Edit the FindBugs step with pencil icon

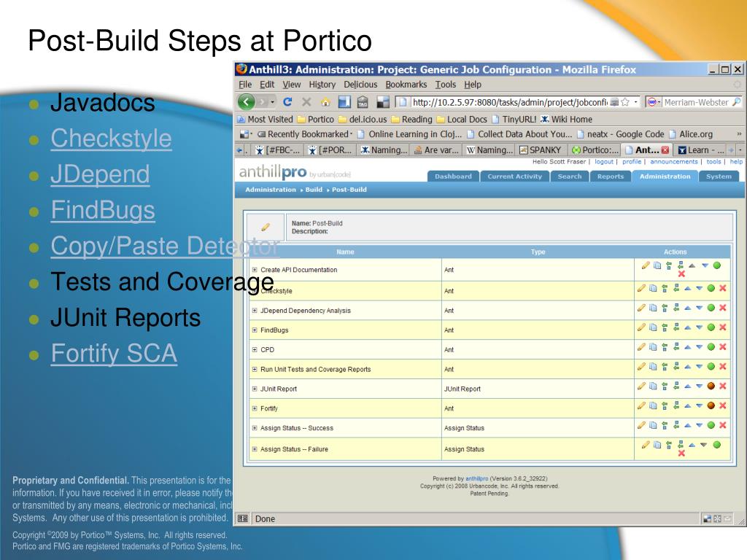click(641, 327)
